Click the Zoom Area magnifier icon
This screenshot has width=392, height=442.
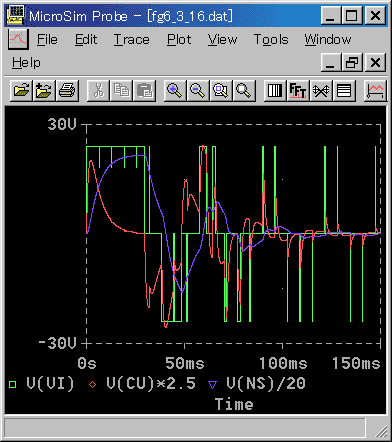click(221, 90)
